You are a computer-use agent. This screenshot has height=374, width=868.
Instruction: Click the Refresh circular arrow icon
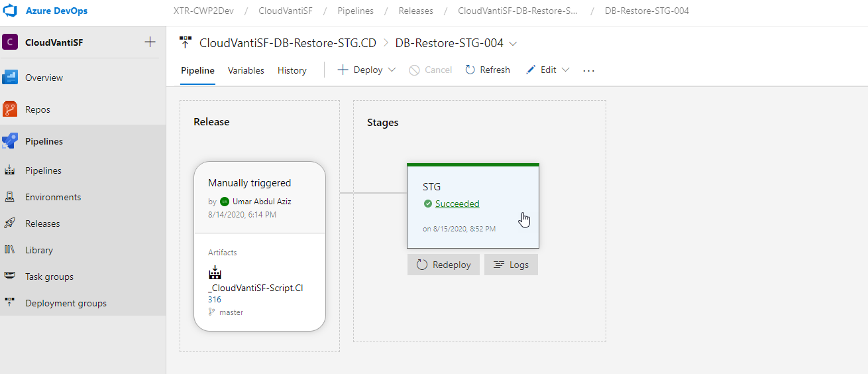coord(470,70)
